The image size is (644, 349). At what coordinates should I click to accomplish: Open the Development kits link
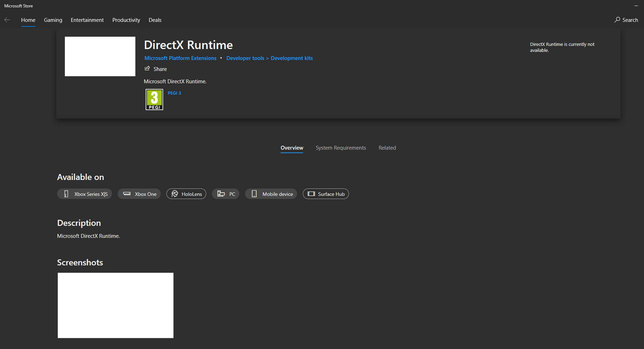coord(292,58)
